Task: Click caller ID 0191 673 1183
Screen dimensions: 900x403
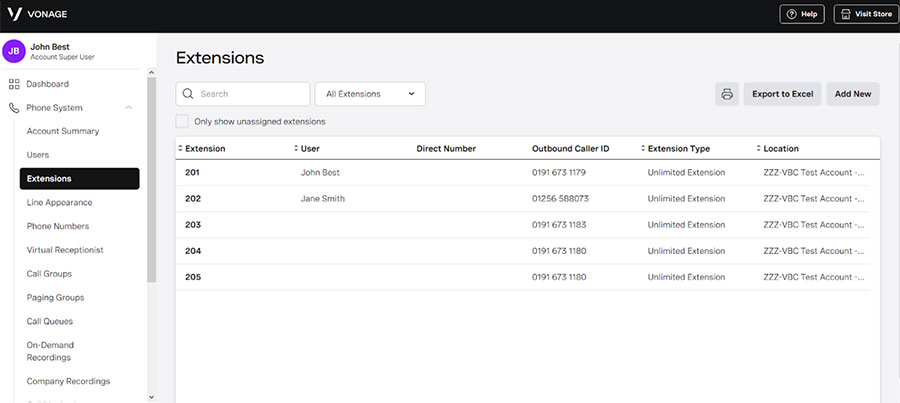Action: point(559,225)
